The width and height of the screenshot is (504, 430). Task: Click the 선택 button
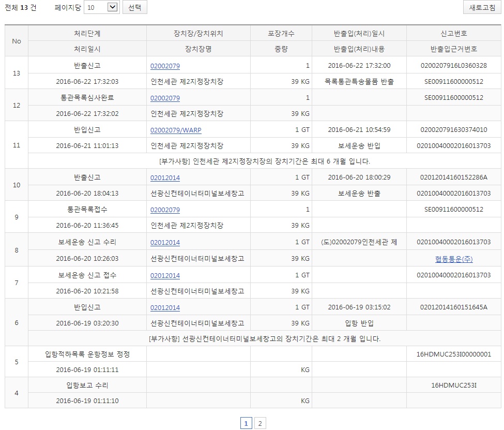point(134,7)
